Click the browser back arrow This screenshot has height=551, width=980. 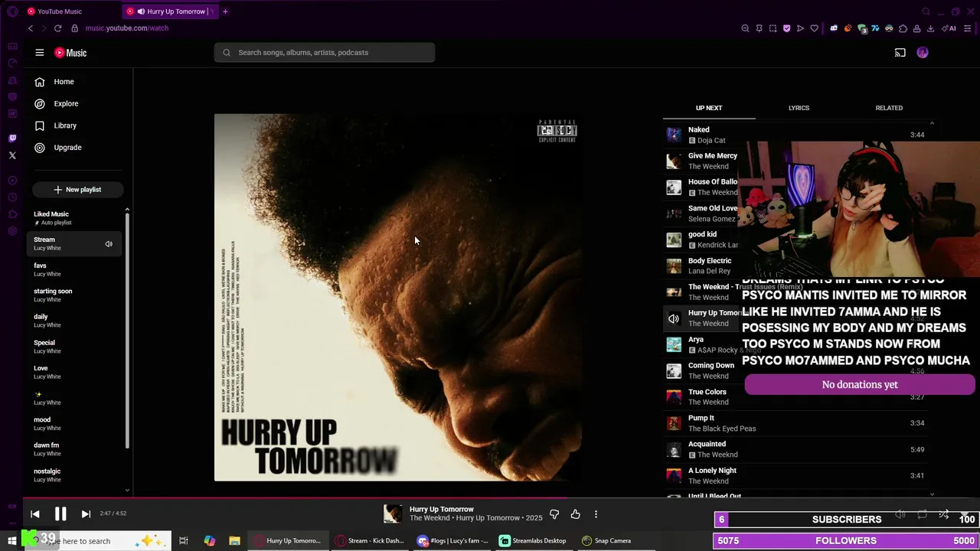pos(31,28)
